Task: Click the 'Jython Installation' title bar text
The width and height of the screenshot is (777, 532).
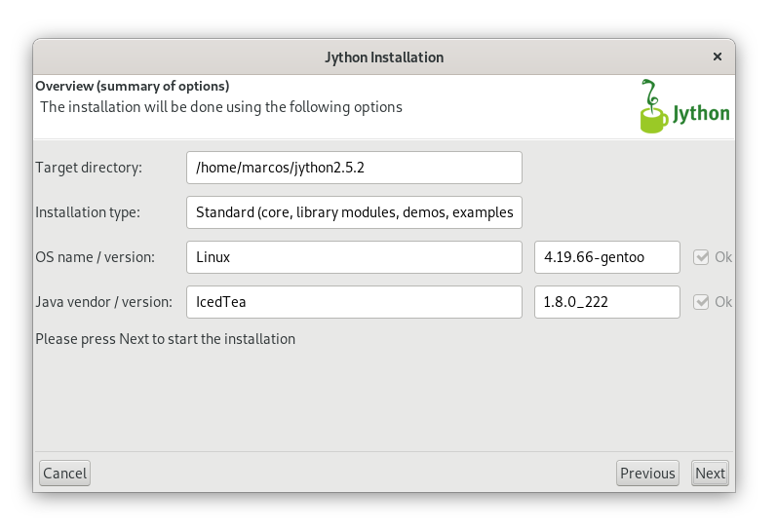Action: click(x=384, y=57)
